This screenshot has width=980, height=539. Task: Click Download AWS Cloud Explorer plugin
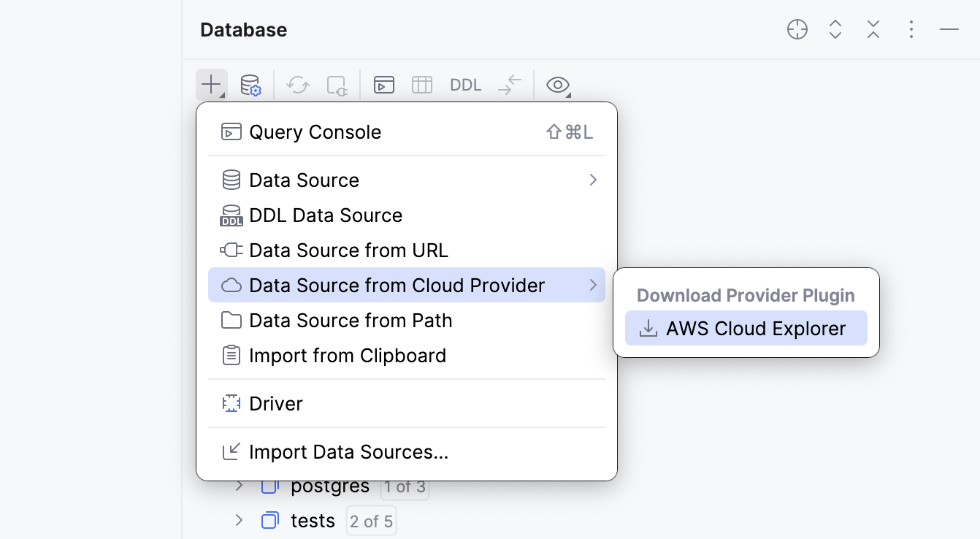coord(746,328)
